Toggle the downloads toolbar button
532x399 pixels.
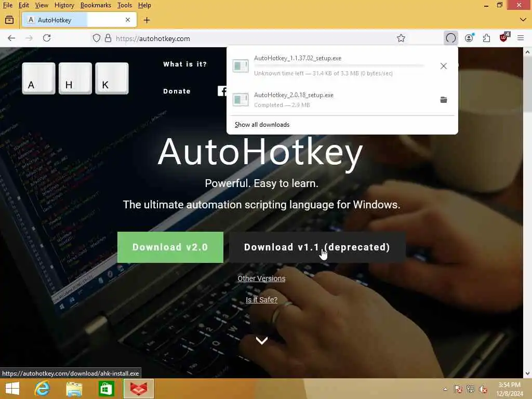[451, 38]
